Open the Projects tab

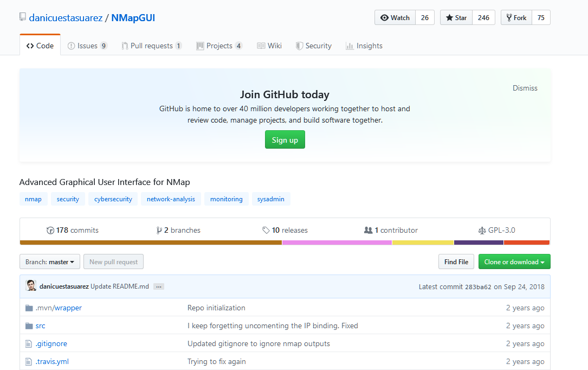[x=219, y=46]
